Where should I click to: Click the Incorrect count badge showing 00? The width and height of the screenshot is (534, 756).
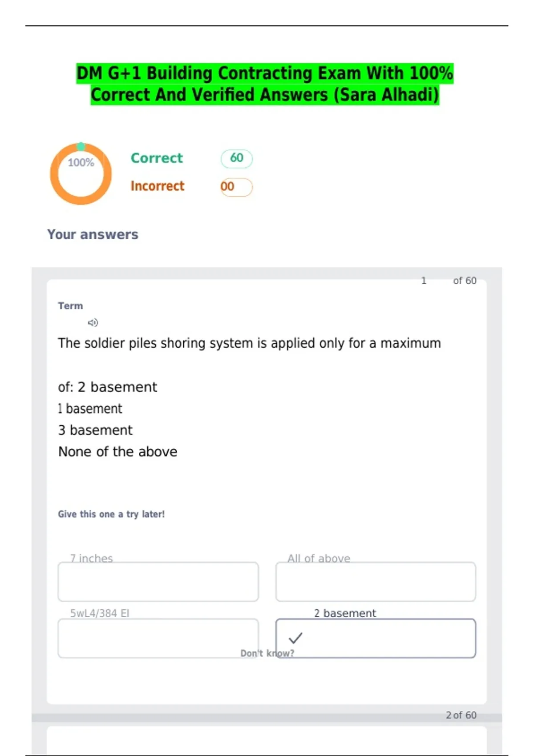click(236, 187)
